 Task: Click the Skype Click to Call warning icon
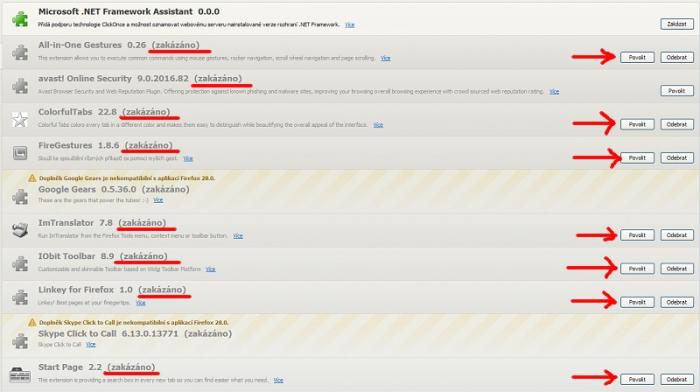click(32, 322)
